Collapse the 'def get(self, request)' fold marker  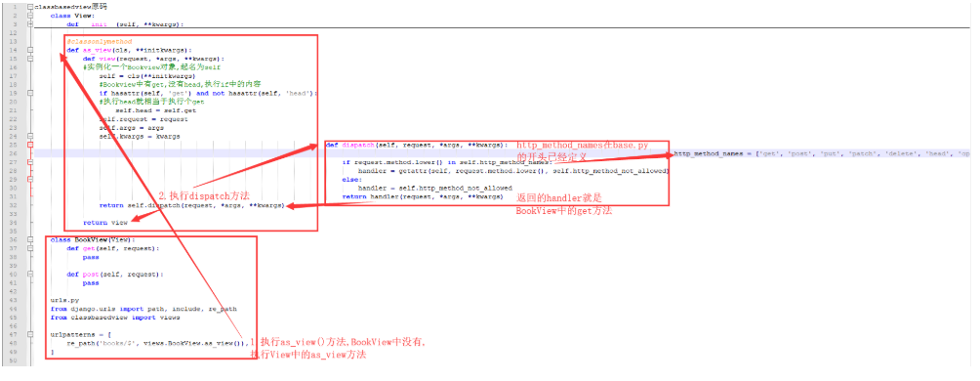click(x=30, y=248)
